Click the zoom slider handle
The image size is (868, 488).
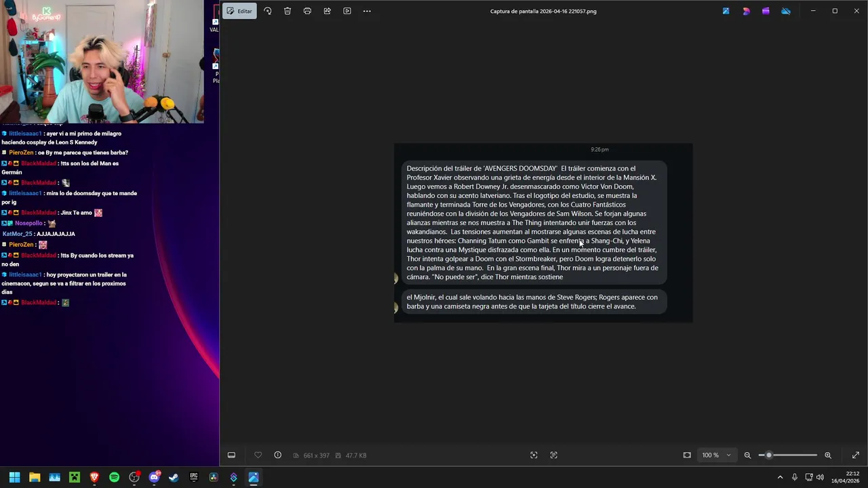768,455
